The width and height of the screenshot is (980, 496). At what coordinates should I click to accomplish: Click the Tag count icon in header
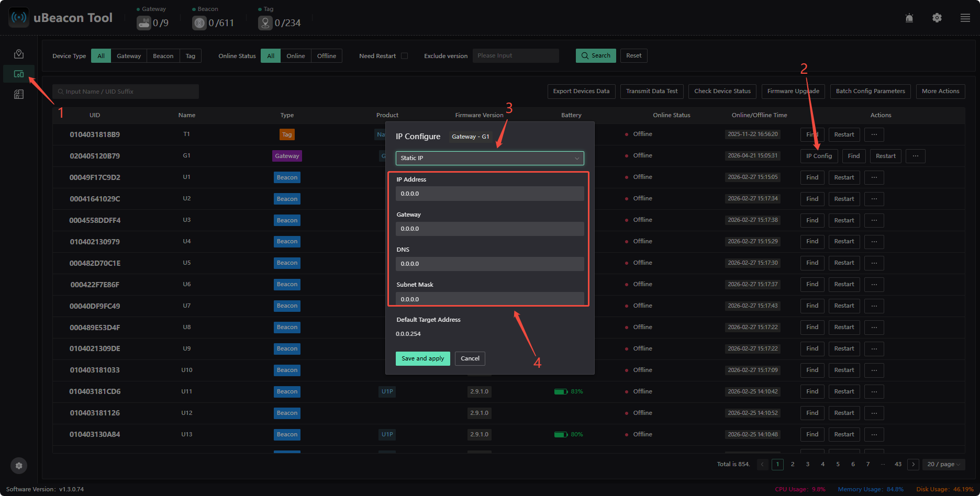pyautogui.click(x=265, y=23)
